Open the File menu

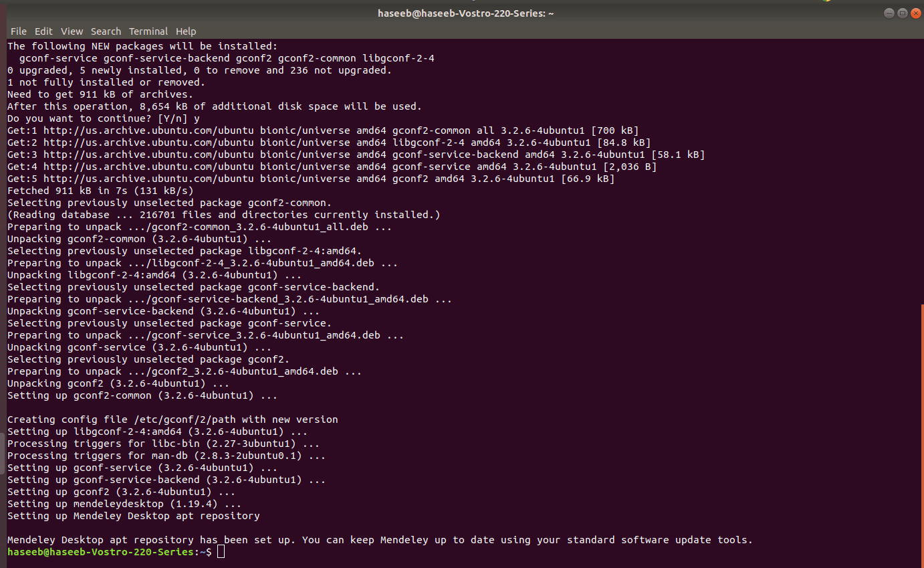point(19,31)
